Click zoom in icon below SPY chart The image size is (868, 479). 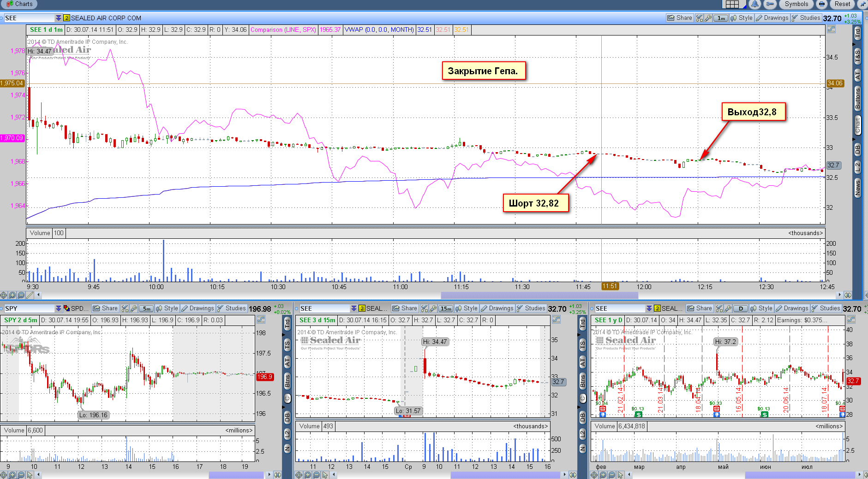pos(12,475)
